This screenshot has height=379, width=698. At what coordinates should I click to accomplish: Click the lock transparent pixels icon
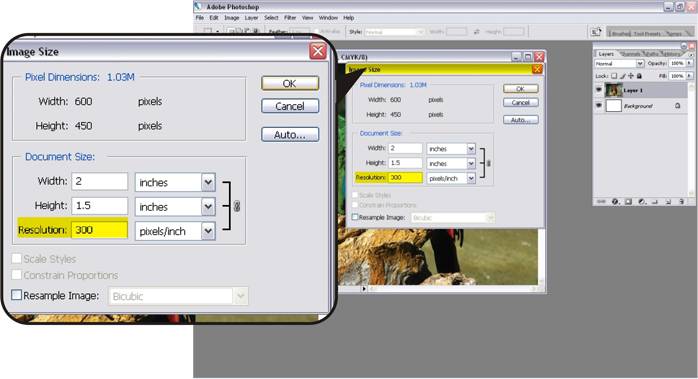pos(614,76)
